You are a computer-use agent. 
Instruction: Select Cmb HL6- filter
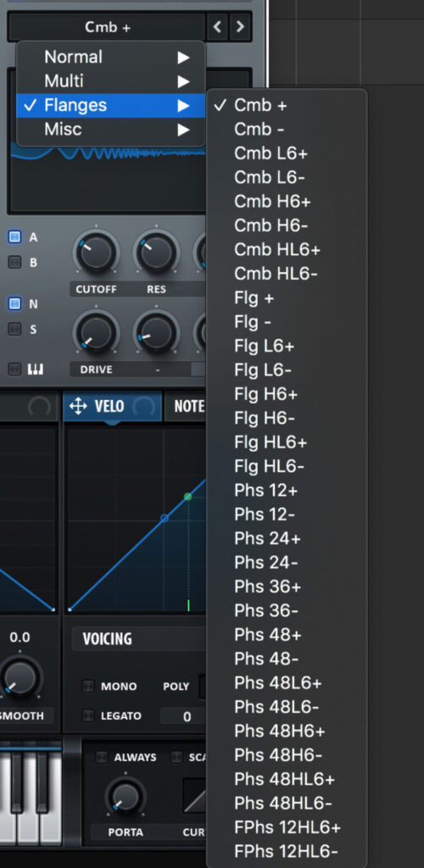coord(286,274)
